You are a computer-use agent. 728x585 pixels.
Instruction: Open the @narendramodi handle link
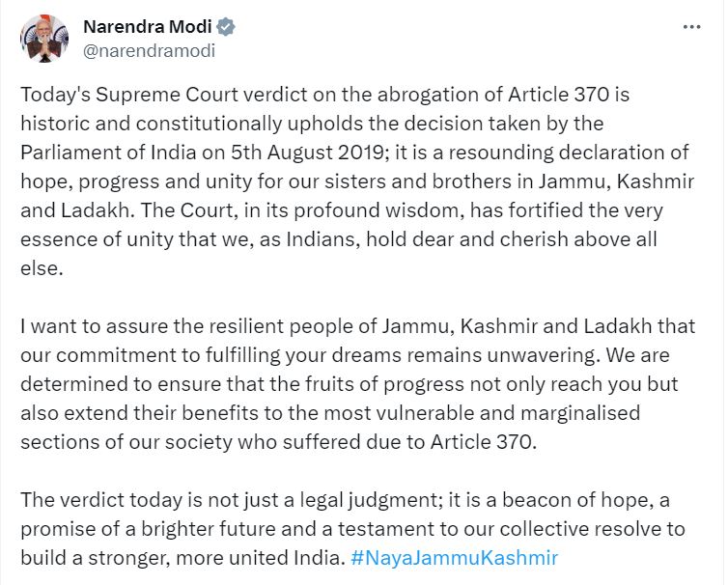[x=149, y=51]
